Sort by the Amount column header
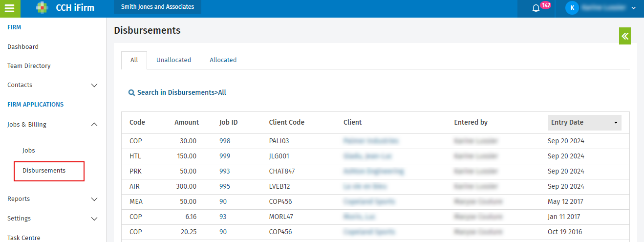 pos(187,122)
